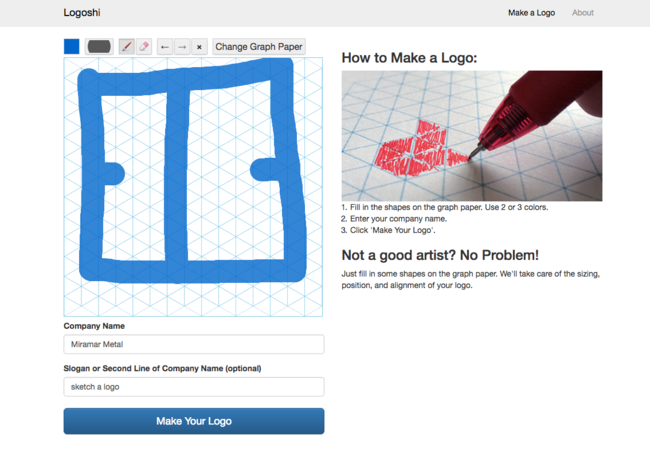Screen dimensions: 650x455
Task: Click the 'Fill in the shapes' instruction line
Action: (x=449, y=207)
